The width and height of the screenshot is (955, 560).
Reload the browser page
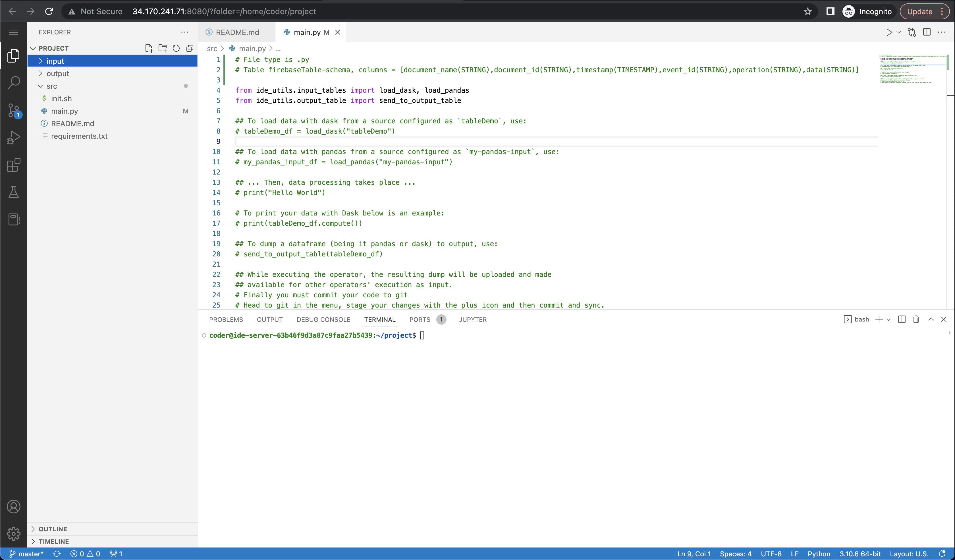(x=49, y=11)
